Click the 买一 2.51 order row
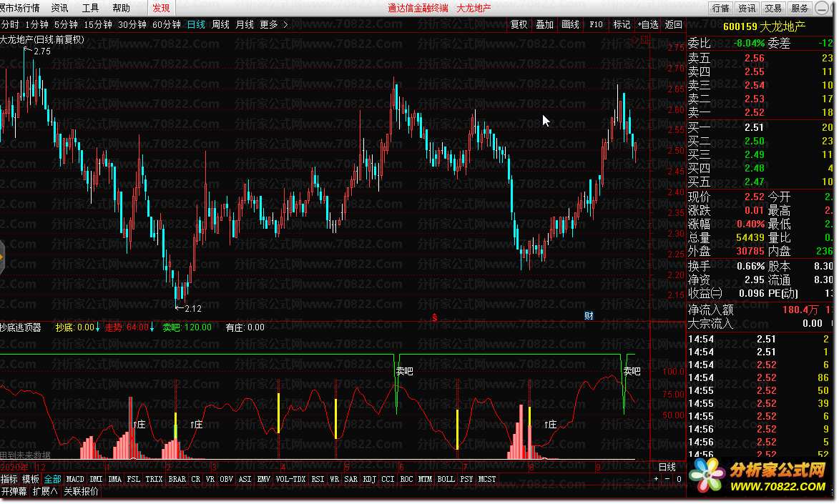Viewport: 839px width, 504px height. tap(760, 127)
